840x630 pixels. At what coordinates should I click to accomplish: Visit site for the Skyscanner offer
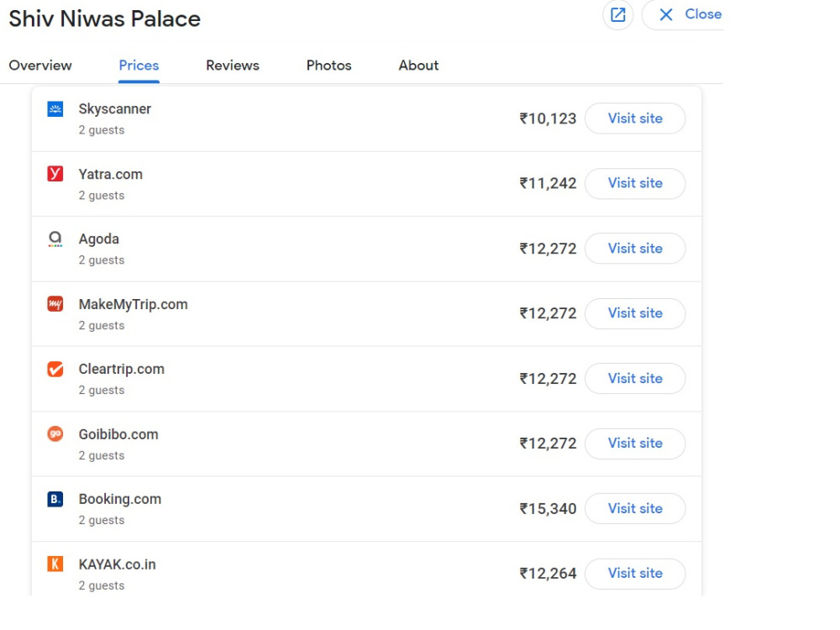coord(635,118)
